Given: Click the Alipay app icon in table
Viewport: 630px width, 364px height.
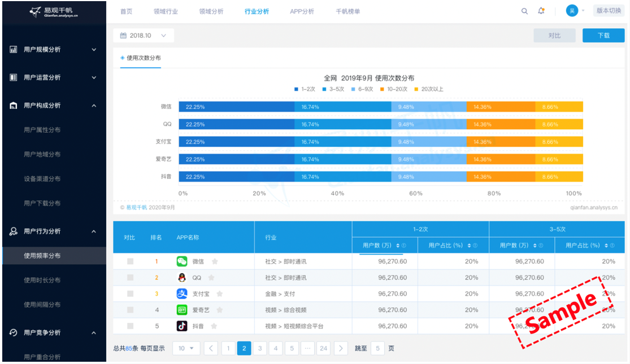Looking at the screenshot, I should tap(182, 294).
